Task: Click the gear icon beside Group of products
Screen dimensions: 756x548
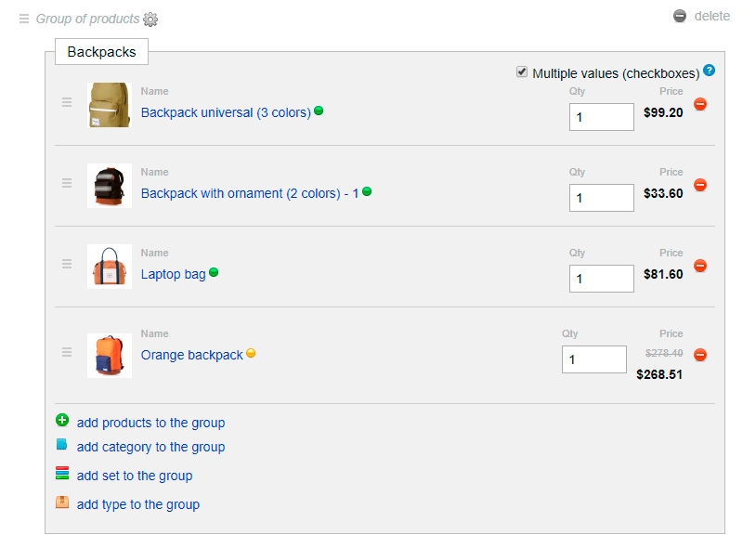Action: coord(150,19)
